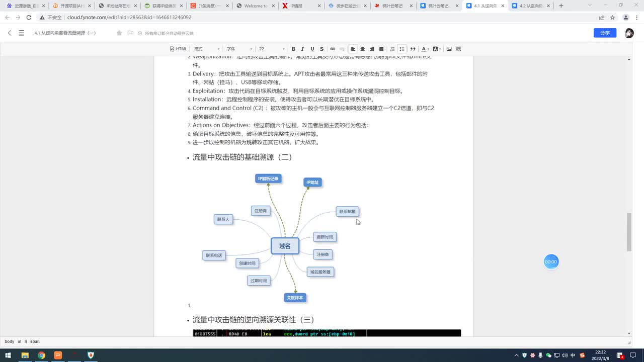Insert a block quote

coord(413,49)
